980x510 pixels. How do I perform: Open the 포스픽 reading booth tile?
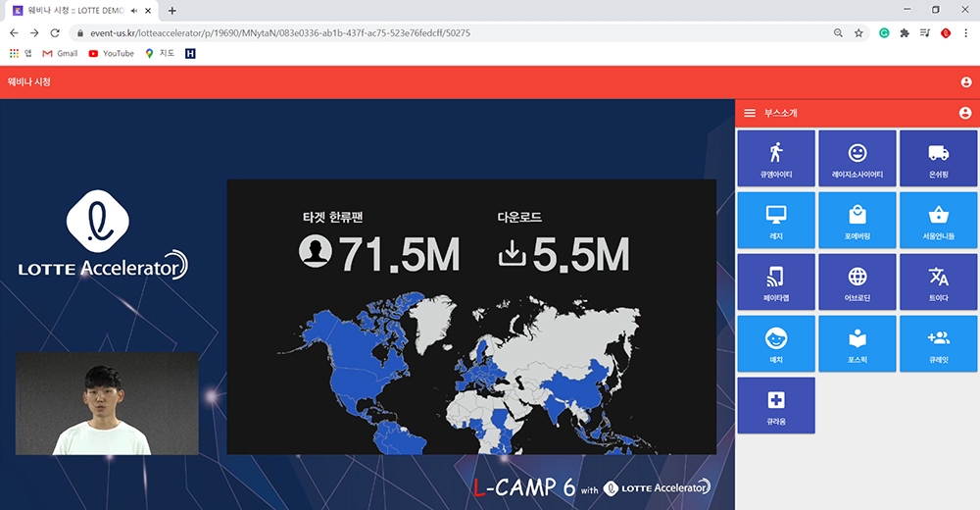tap(857, 344)
